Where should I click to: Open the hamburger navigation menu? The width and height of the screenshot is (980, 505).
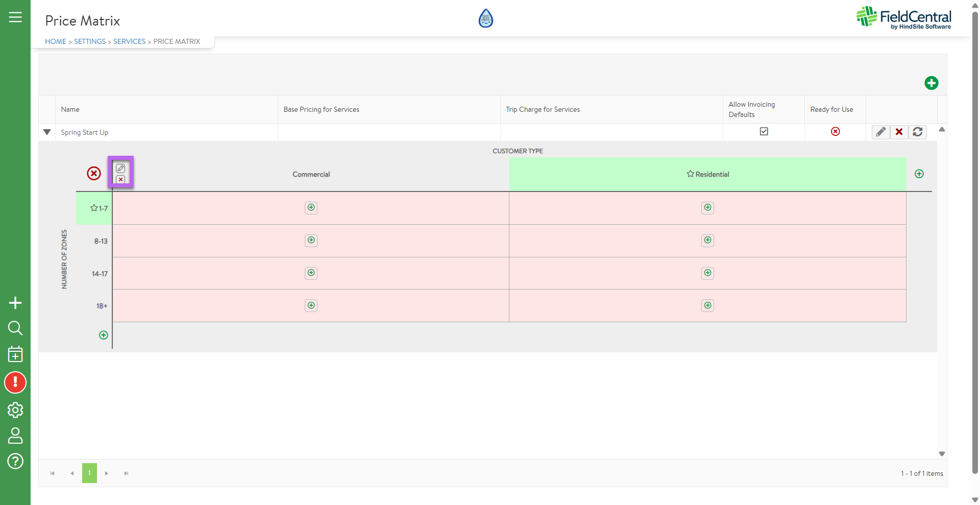[x=15, y=17]
